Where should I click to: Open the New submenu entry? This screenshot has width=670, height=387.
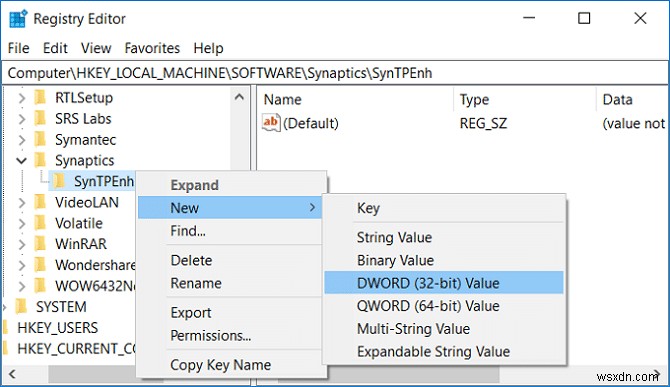coord(229,208)
